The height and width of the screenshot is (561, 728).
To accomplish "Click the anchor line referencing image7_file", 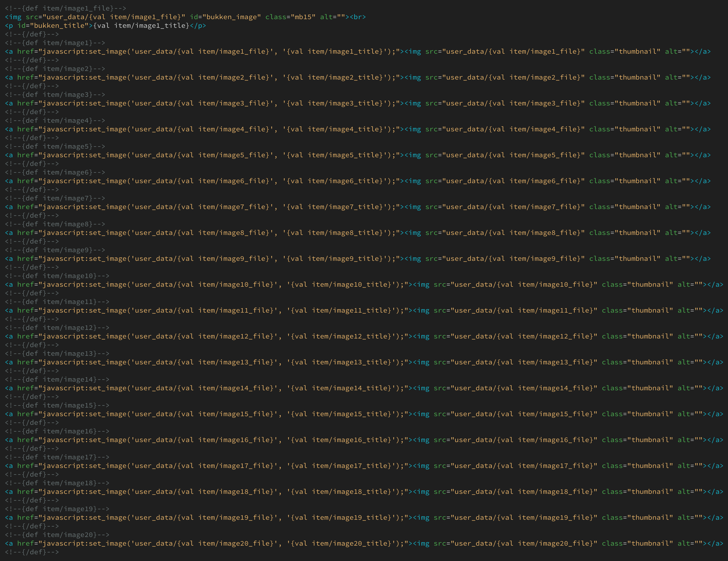I will click(358, 207).
